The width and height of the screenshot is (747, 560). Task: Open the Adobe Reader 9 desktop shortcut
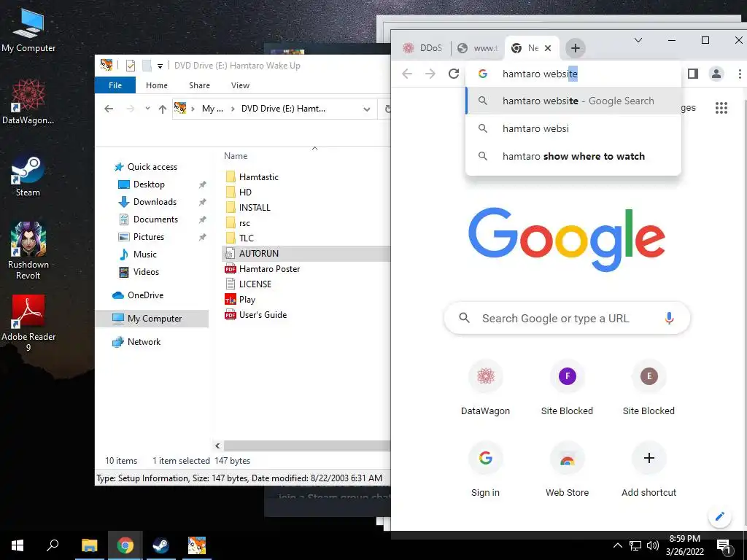tap(28, 323)
